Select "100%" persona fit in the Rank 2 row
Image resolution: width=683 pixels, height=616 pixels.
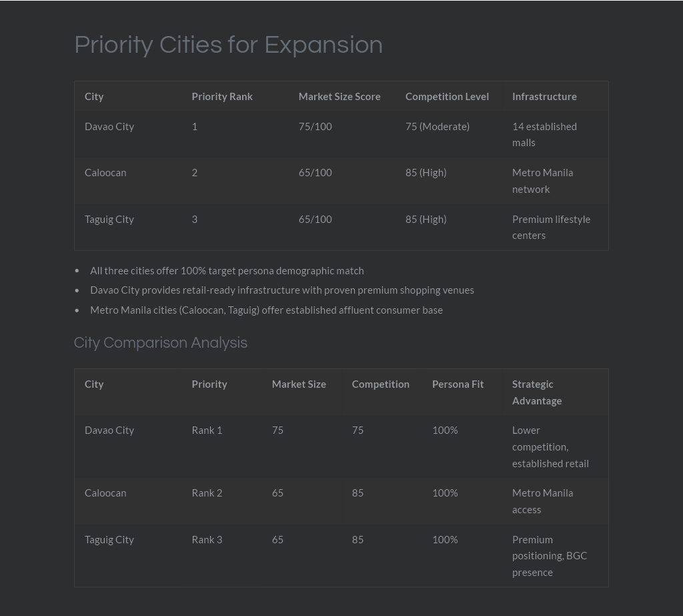pyautogui.click(x=445, y=493)
